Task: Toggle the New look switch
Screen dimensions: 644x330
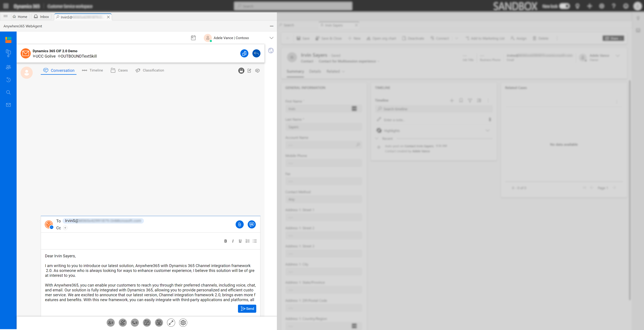Action: (564, 6)
